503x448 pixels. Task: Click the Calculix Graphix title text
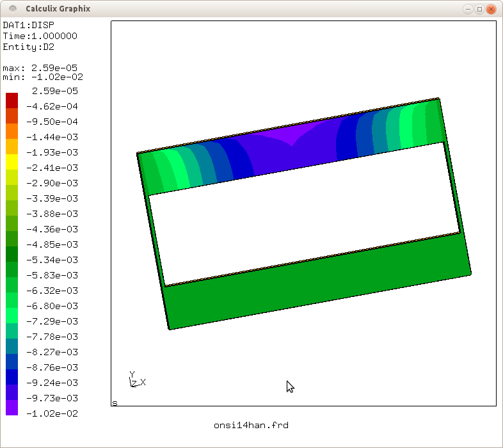[x=58, y=9]
